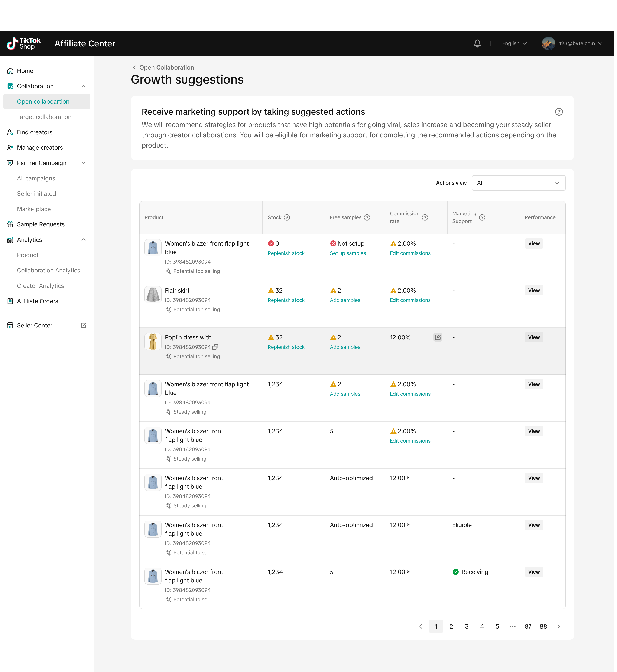
Task: Expand the Partner Campaign menu section
Action: point(84,163)
